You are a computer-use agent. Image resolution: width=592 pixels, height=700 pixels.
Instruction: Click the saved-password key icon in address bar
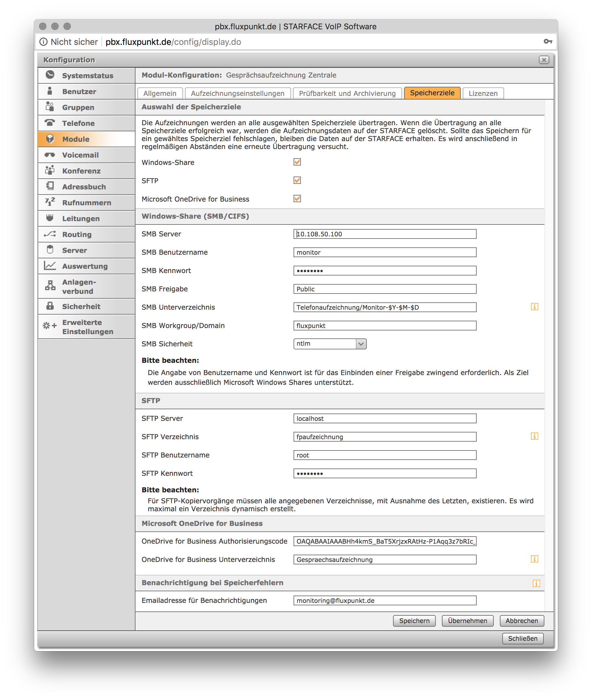click(x=548, y=42)
